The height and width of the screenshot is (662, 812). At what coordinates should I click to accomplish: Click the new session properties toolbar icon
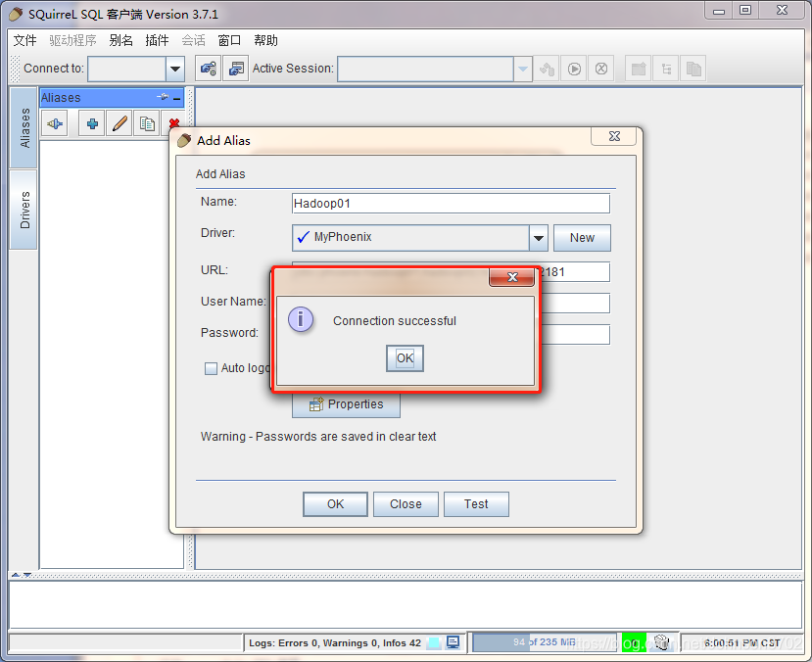point(236,69)
